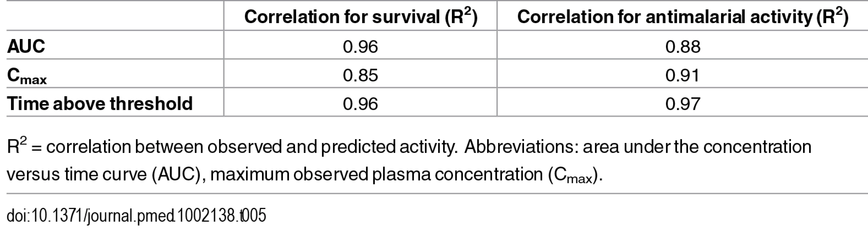Click the AUC row header
The image size is (868, 231).
[x=26, y=46]
